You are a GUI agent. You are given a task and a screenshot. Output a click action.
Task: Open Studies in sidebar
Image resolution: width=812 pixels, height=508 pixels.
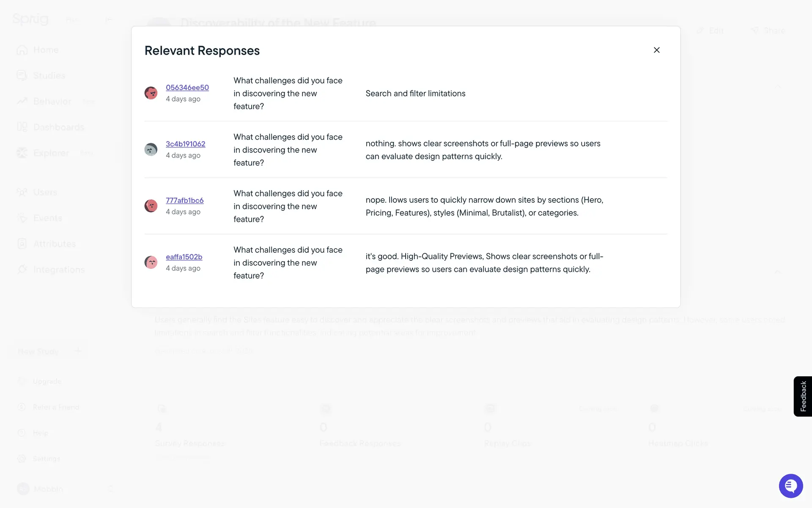[49, 76]
